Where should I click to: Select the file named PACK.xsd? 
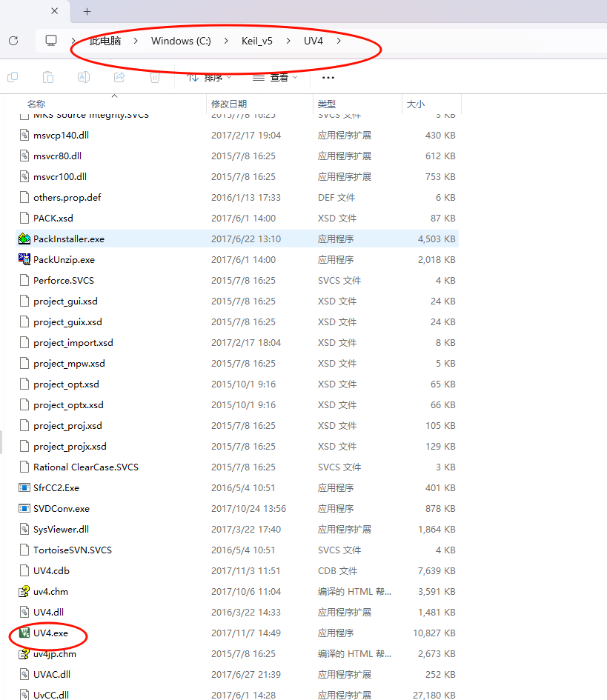pos(53,219)
